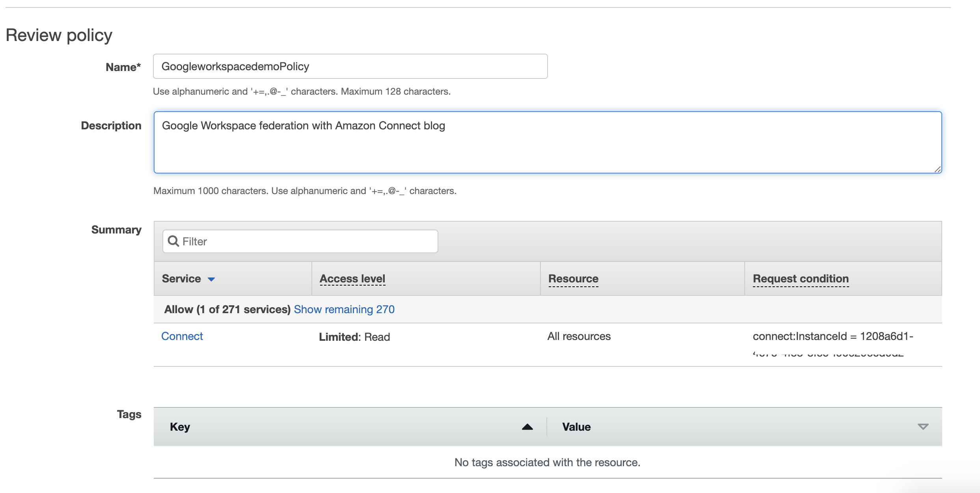980x493 pixels.
Task: Click the All resources cell
Action: coord(579,336)
